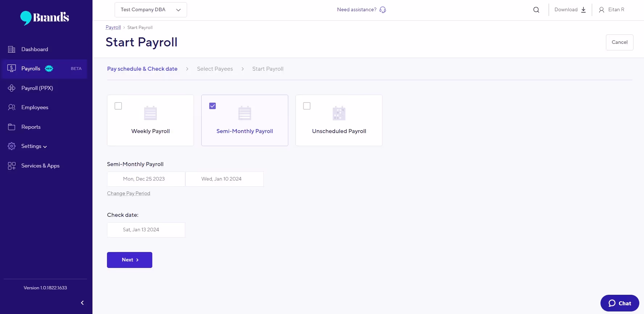Image resolution: width=644 pixels, height=314 pixels.
Task: Collapse the sidebar with the arrow
Action: click(82, 303)
